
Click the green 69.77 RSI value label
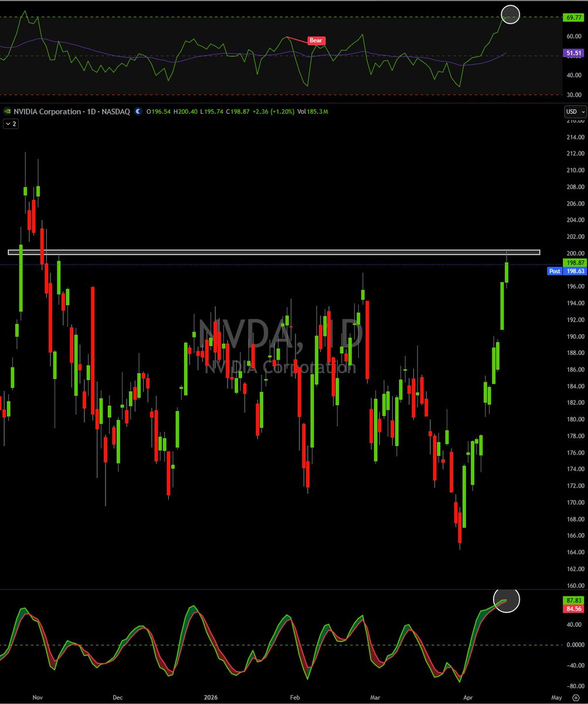tap(573, 18)
